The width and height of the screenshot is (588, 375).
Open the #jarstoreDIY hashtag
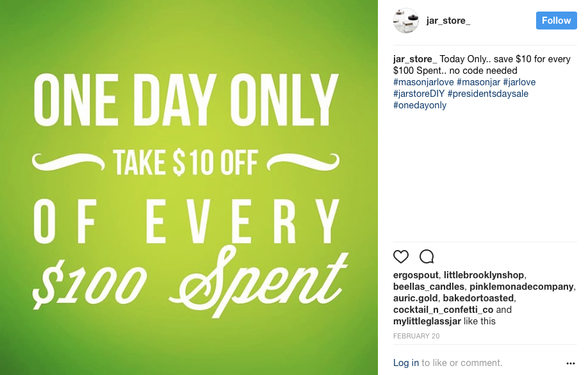tap(419, 94)
